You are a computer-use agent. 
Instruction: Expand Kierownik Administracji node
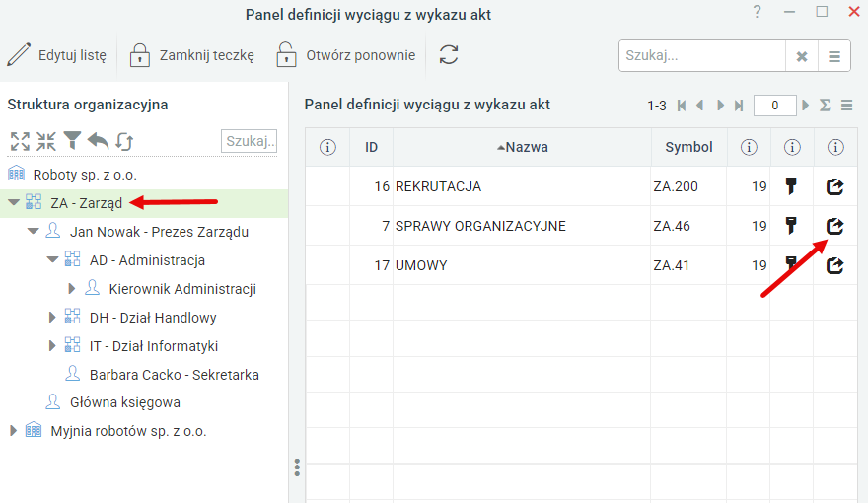(x=71, y=288)
